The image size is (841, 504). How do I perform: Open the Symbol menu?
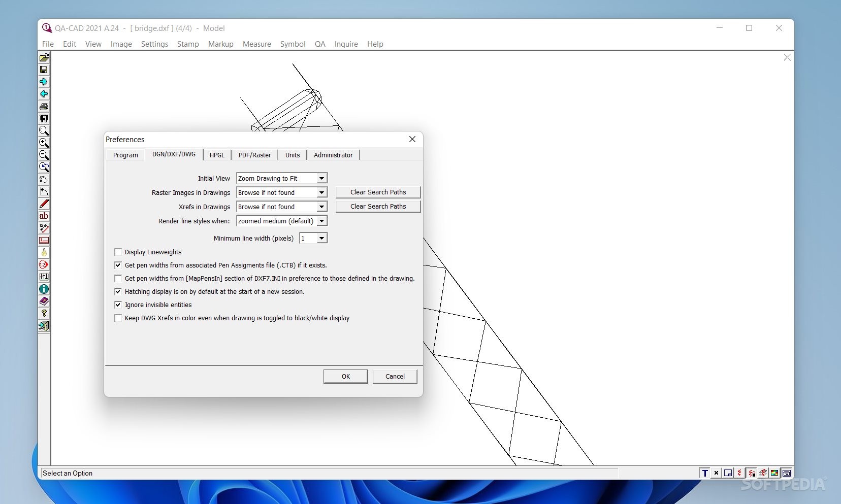tap(293, 44)
